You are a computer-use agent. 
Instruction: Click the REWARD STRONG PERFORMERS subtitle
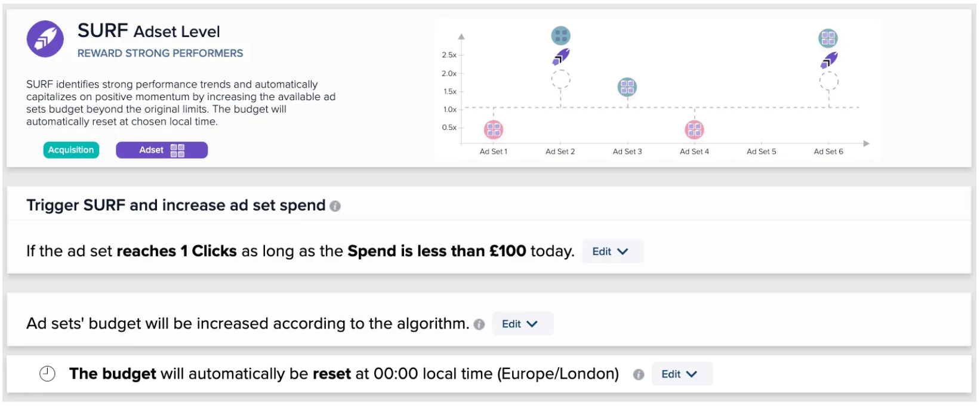[160, 53]
